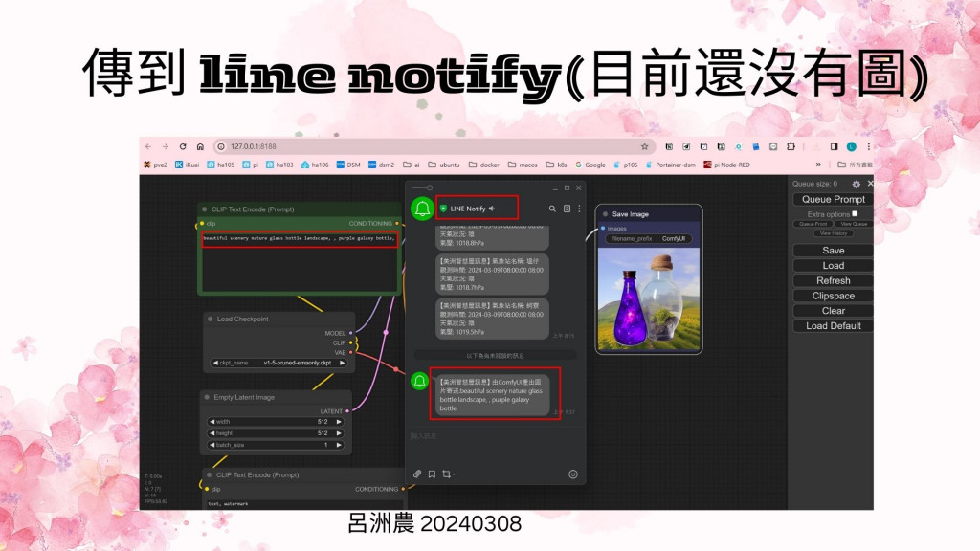
Task: Click the LINE window opacity slider
Action: [x=422, y=187]
